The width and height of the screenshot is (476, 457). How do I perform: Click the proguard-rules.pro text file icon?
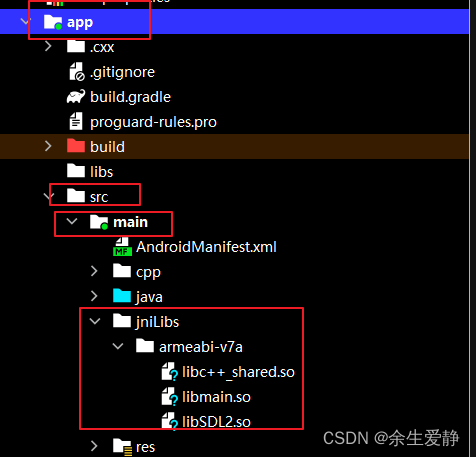[x=76, y=121]
